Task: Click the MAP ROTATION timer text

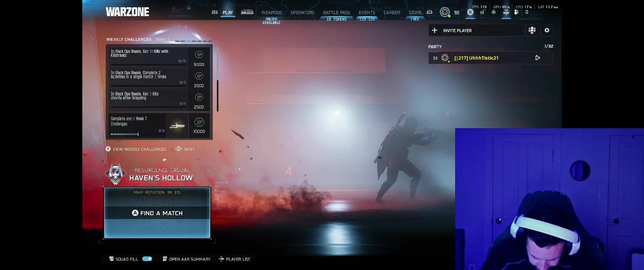Action: tap(157, 192)
